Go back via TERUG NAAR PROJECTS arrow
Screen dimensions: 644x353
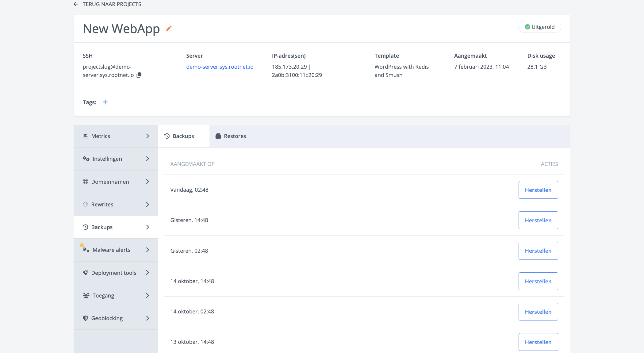(x=76, y=4)
